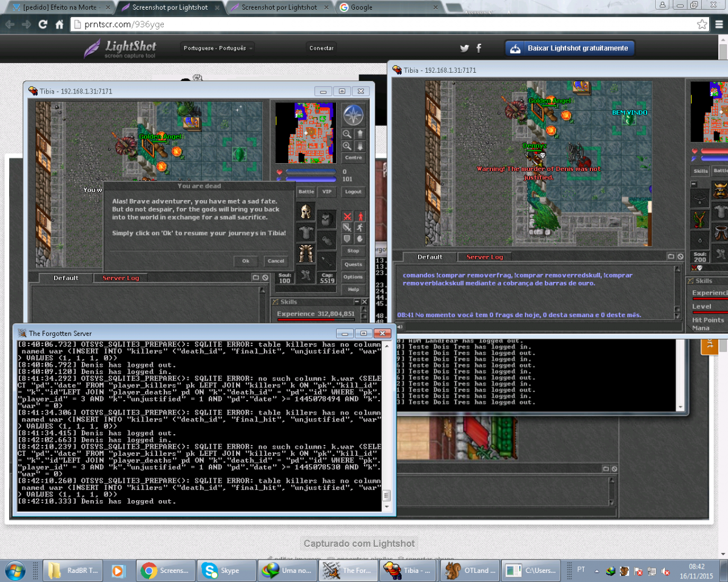Zoom in the minimap in left Tibia window
Image resolution: width=728 pixels, height=582 pixels.
click(x=347, y=146)
